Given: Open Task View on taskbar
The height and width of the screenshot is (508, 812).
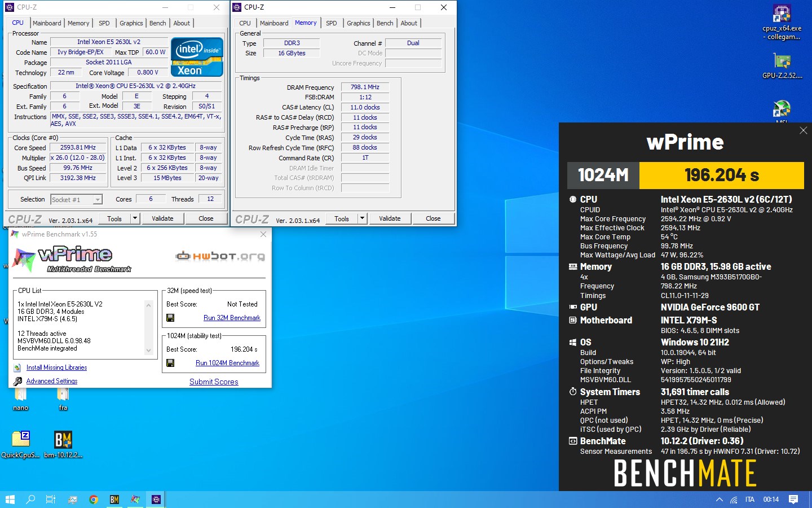Looking at the screenshot, I should tap(51, 500).
